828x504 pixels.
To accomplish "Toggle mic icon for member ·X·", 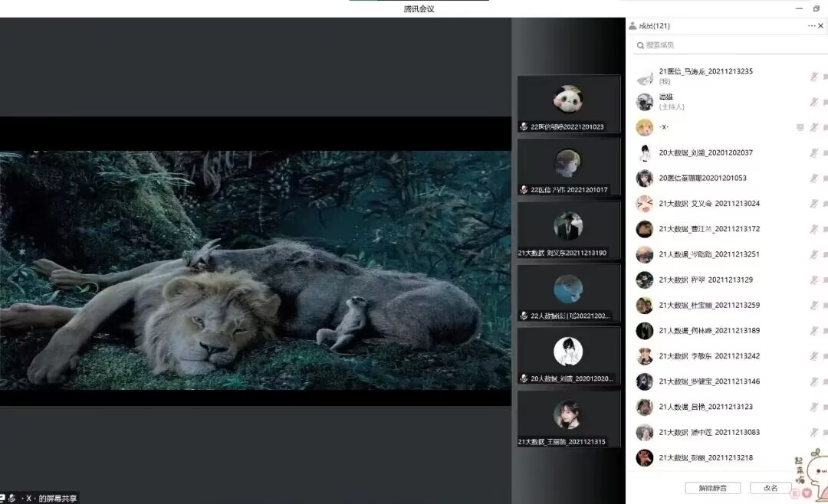I will click(x=813, y=127).
